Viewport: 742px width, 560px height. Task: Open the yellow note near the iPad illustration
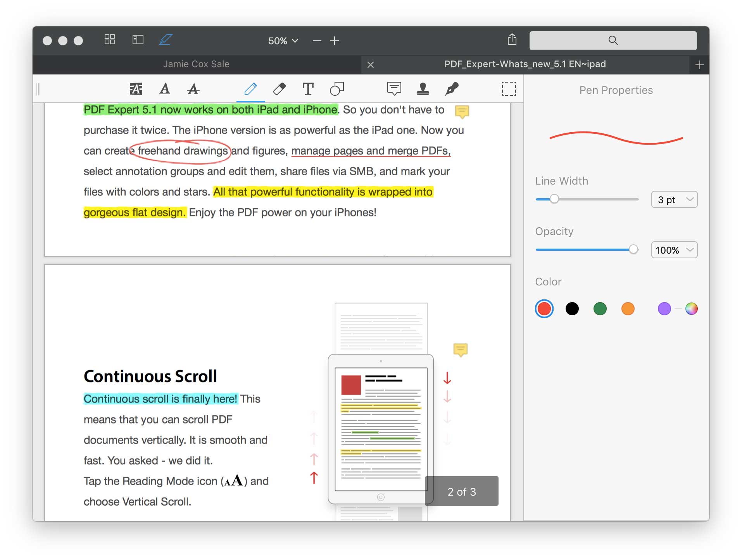(x=460, y=350)
